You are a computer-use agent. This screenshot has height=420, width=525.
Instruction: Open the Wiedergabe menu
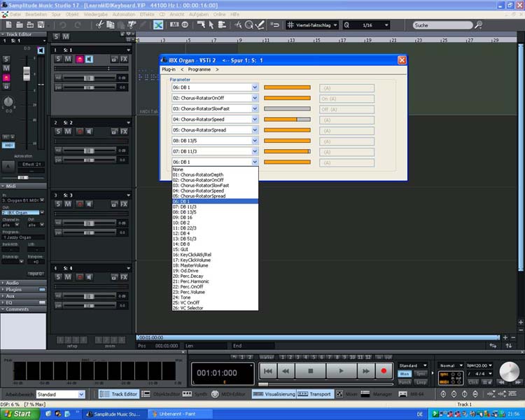click(x=96, y=15)
